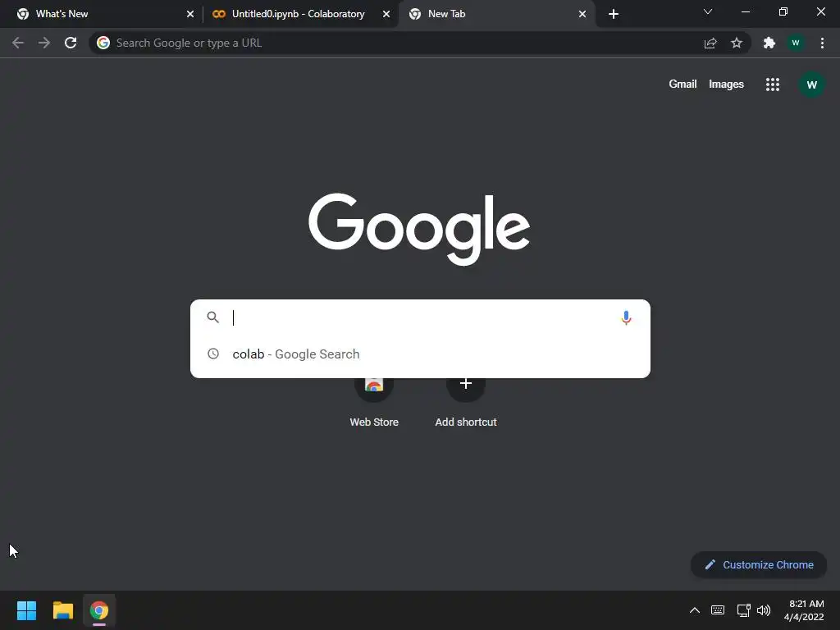Open the Gmail link

pyautogui.click(x=682, y=84)
